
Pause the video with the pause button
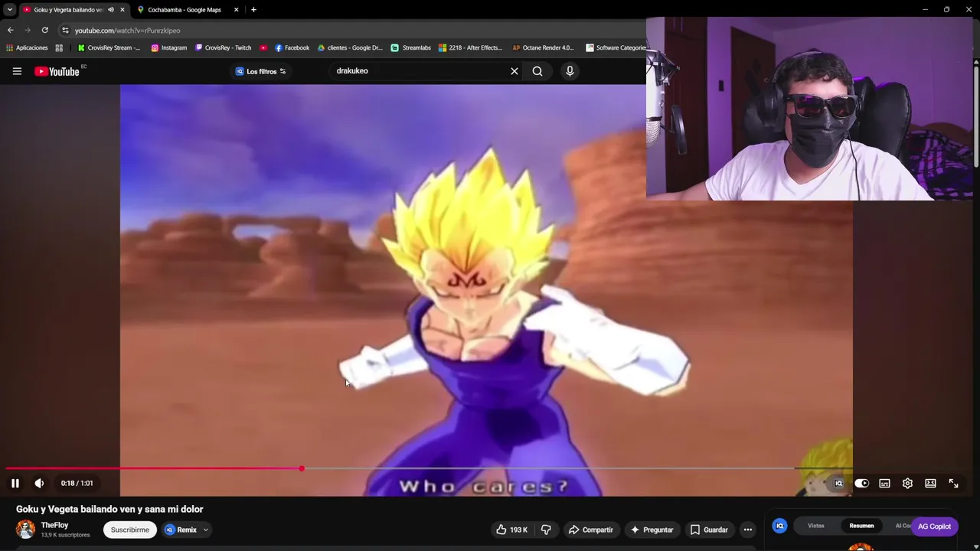point(15,483)
